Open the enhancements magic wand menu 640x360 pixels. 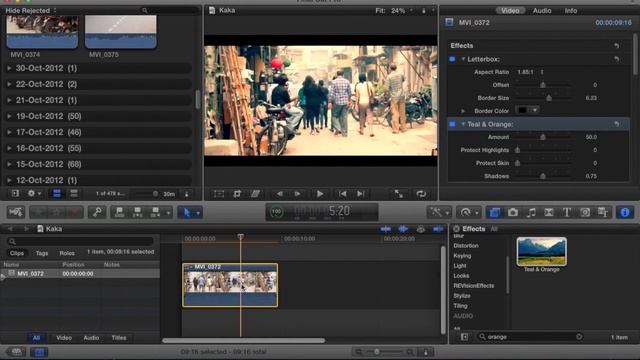pos(439,212)
